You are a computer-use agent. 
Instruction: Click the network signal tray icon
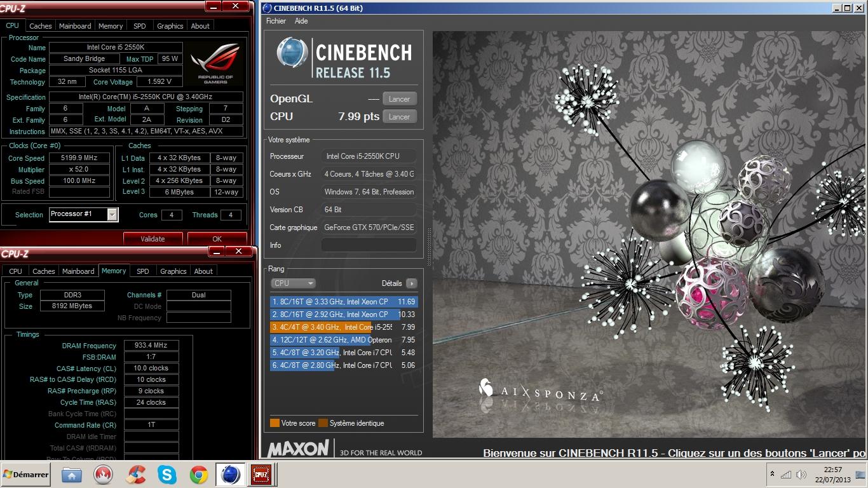pyautogui.click(x=786, y=475)
